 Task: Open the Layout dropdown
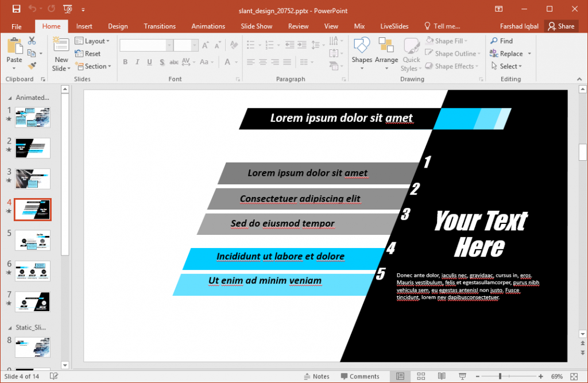coord(93,41)
